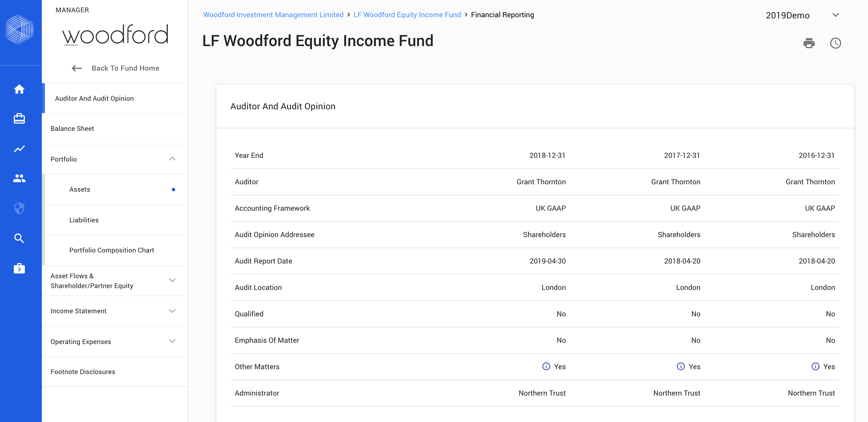Click the globe logo at top left

[20, 29]
